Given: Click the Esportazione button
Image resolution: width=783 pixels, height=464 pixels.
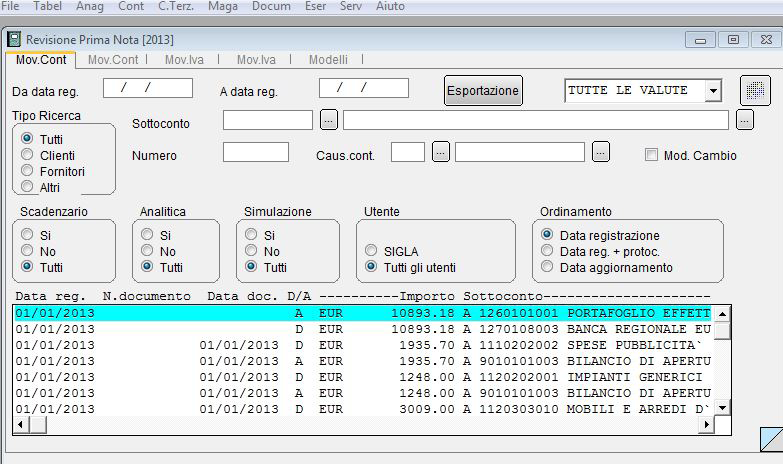Looking at the screenshot, I should tap(483, 90).
